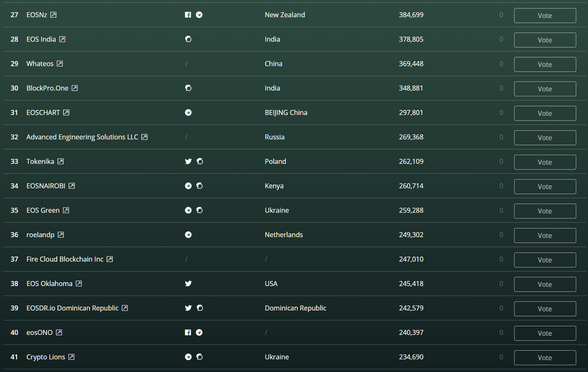Click external link icon next to roelandp
Image resolution: width=588 pixels, height=372 pixels.
click(61, 235)
